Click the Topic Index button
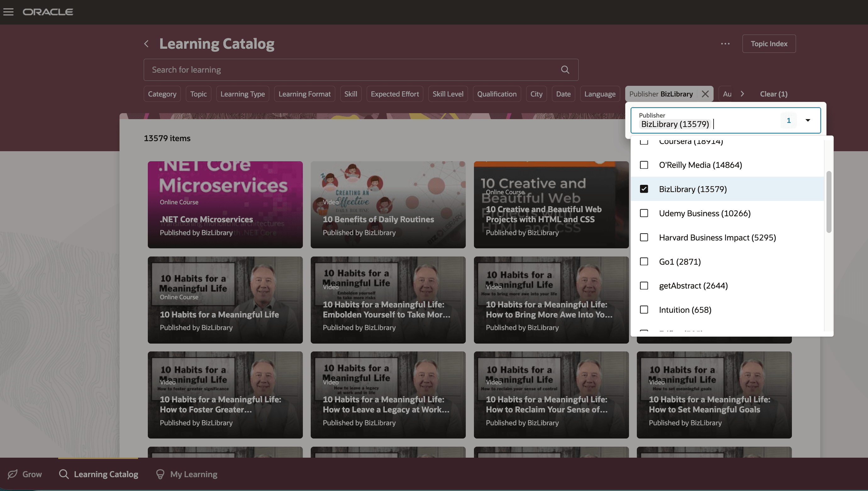This screenshot has height=491, width=868. (769, 43)
